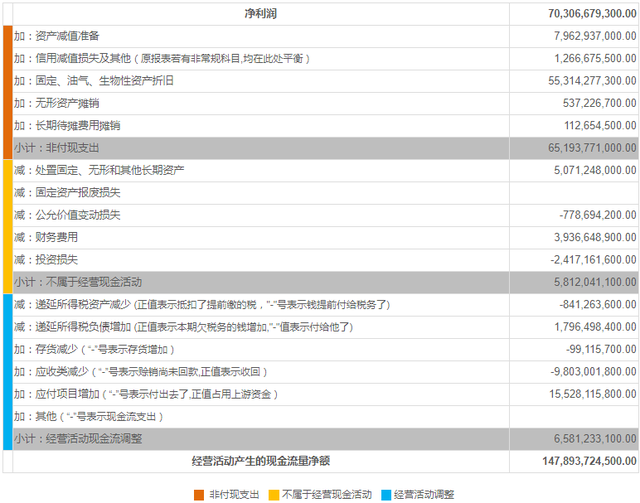Viewport: 640px width, 503px height.
Task: Click the value 537,226,700.00
Action: 600,103
